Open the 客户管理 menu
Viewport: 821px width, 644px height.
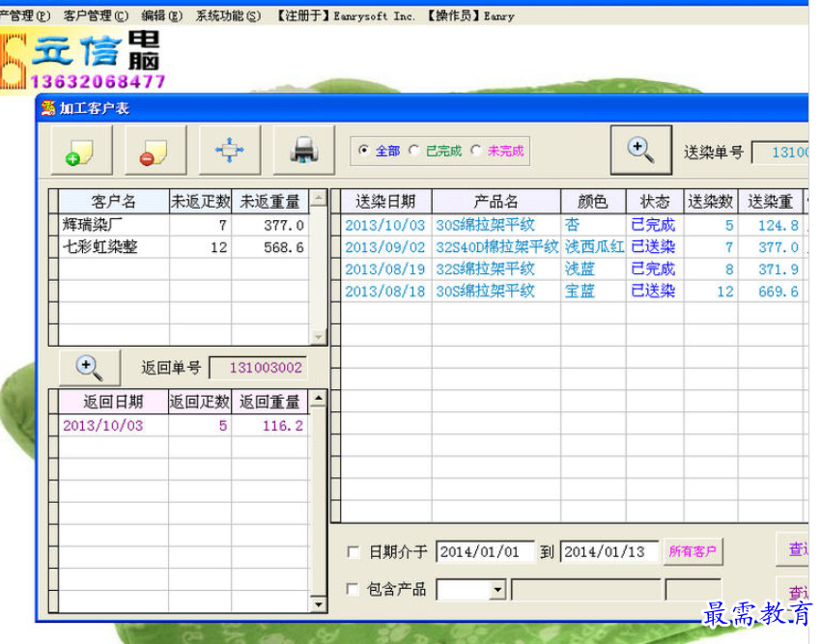95,15
